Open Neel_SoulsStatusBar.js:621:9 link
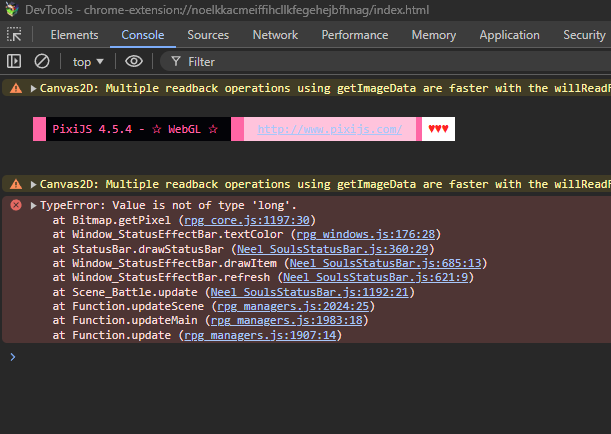This screenshot has width=611, height=434. tap(375, 277)
